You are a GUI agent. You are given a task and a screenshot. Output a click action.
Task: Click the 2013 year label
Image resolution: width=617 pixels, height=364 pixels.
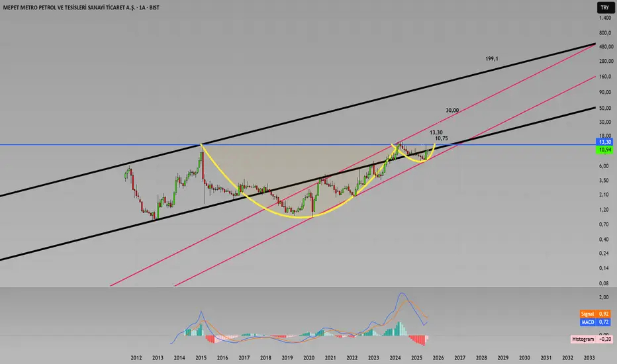click(158, 358)
